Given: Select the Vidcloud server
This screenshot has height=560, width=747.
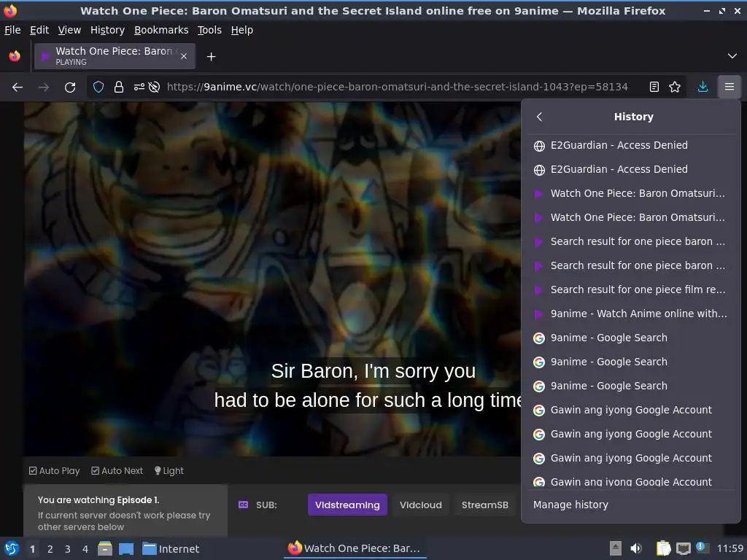Looking at the screenshot, I should 421,505.
